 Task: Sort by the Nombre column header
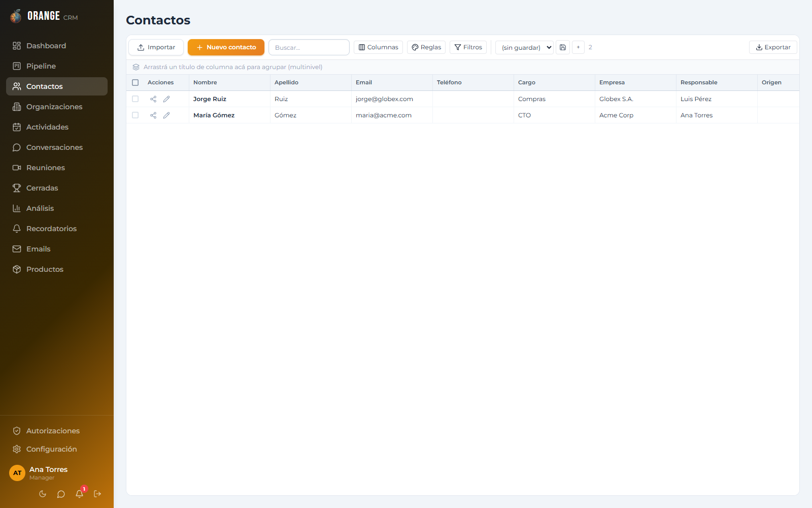click(x=229, y=82)
